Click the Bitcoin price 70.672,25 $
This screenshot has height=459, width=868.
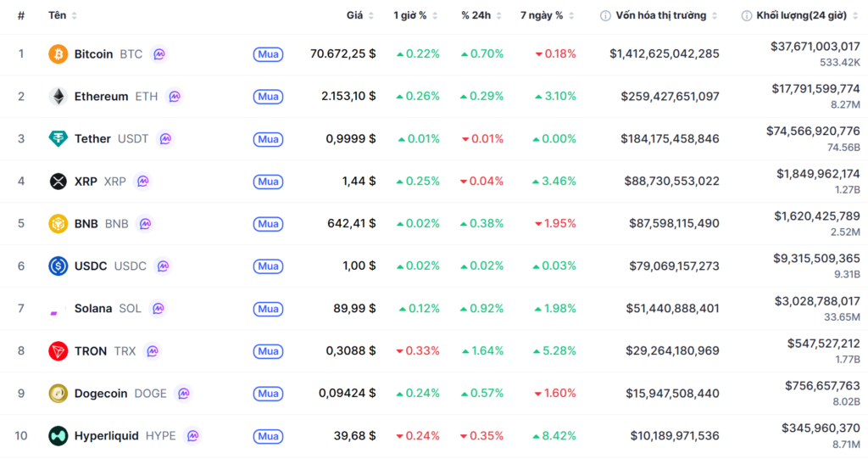coord(342,53)
